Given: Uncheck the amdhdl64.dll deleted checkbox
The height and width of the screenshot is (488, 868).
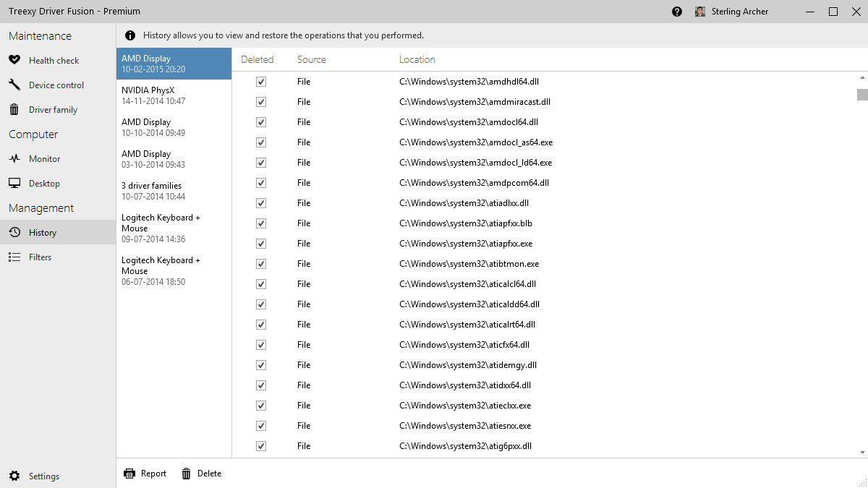Looking at the screenshot, I should (261, 82).
